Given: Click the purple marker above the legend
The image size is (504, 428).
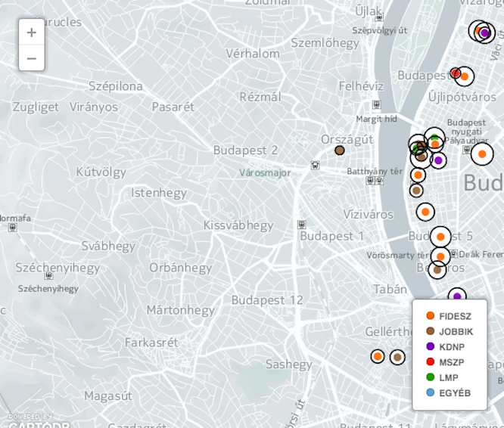Looking at the screenshot, I should click(x=456, y=296).
